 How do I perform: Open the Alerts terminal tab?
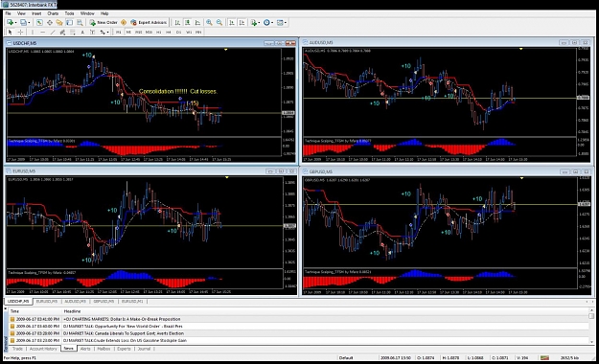coord(85,349)
